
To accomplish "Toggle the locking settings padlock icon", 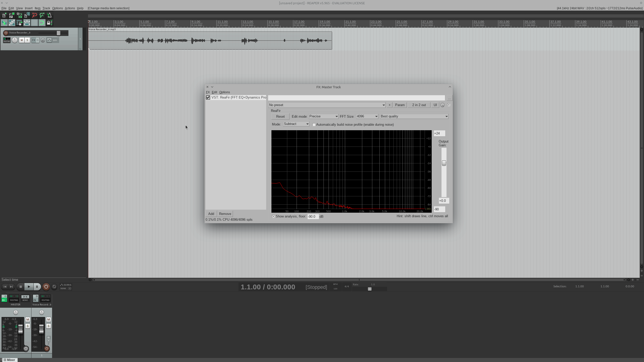I will (49, 23).
